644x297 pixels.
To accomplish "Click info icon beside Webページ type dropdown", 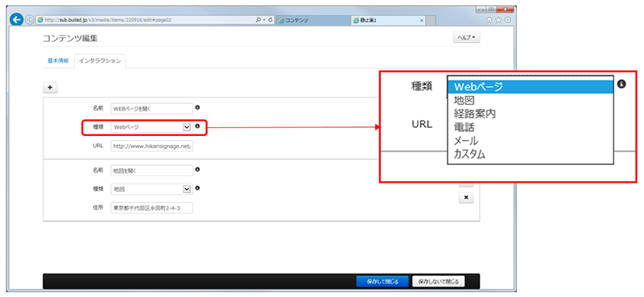I will (x=197, y=126).
